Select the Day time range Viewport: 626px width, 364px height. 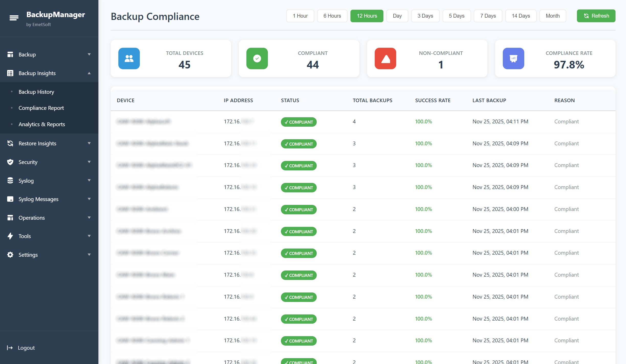397,16
